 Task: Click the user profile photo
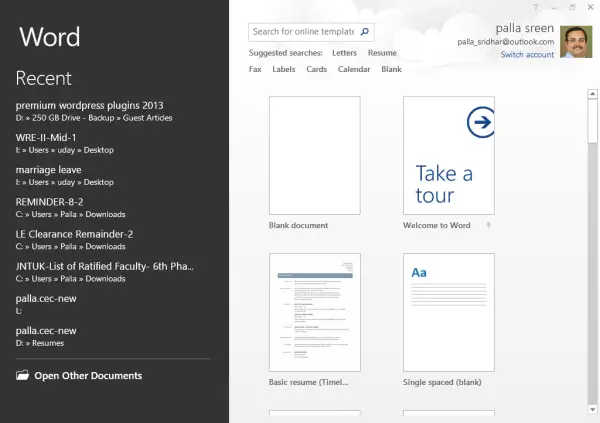tap(576, 42)
